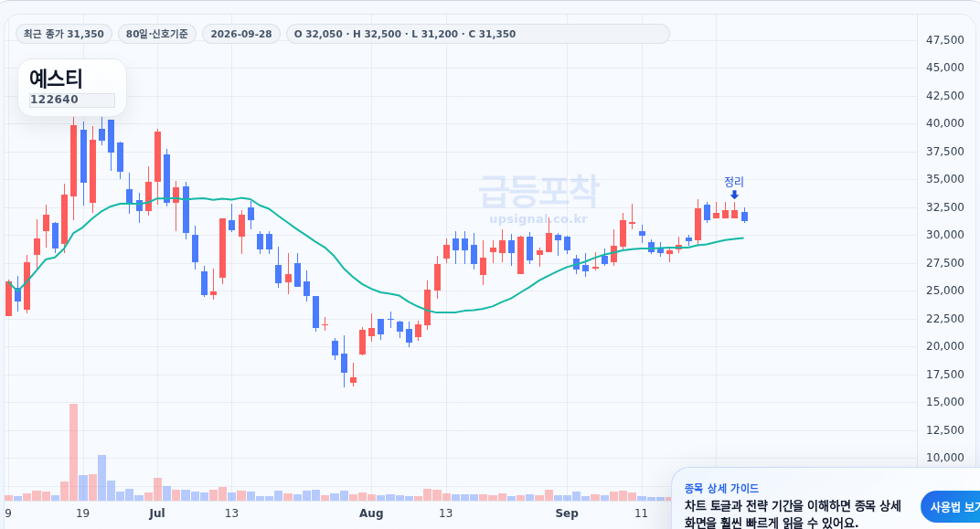This screenshot has width=980, height=529.
Task: Click the 정리 signal label
Action: [734, 182]
